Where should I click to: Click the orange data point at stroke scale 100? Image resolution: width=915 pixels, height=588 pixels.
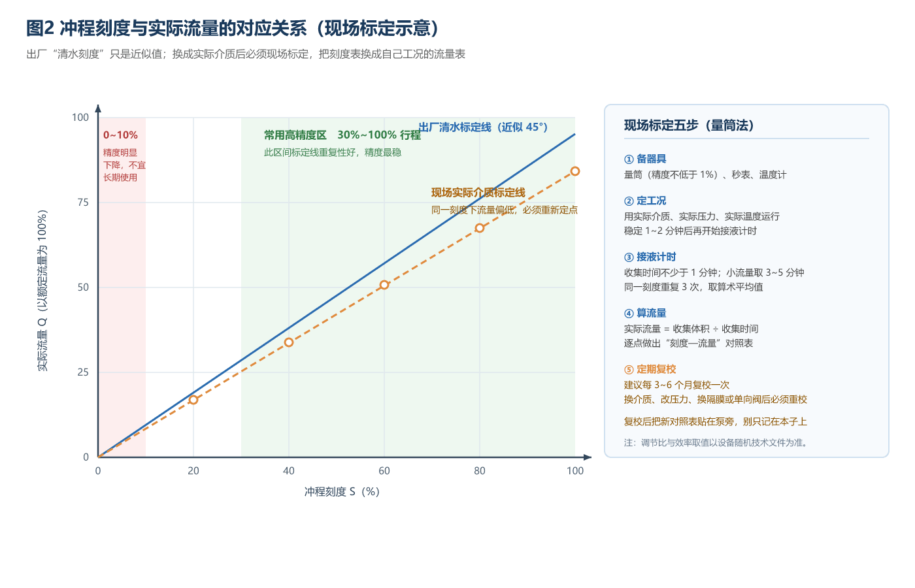click(x=575, y=171)
